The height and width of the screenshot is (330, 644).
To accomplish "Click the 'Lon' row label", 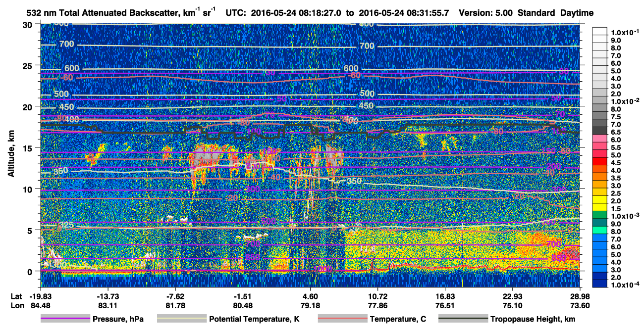I will click(16, 305).
